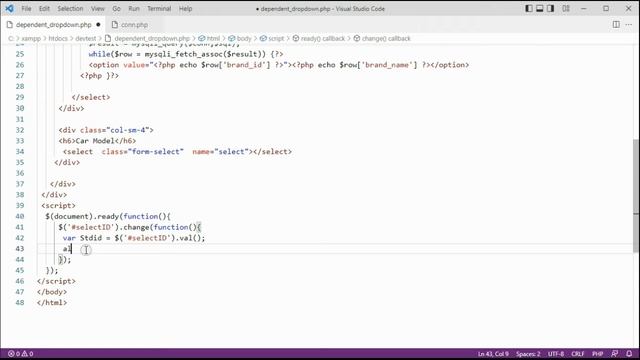Click line number 43 in the gutter

tap(20, 249)
